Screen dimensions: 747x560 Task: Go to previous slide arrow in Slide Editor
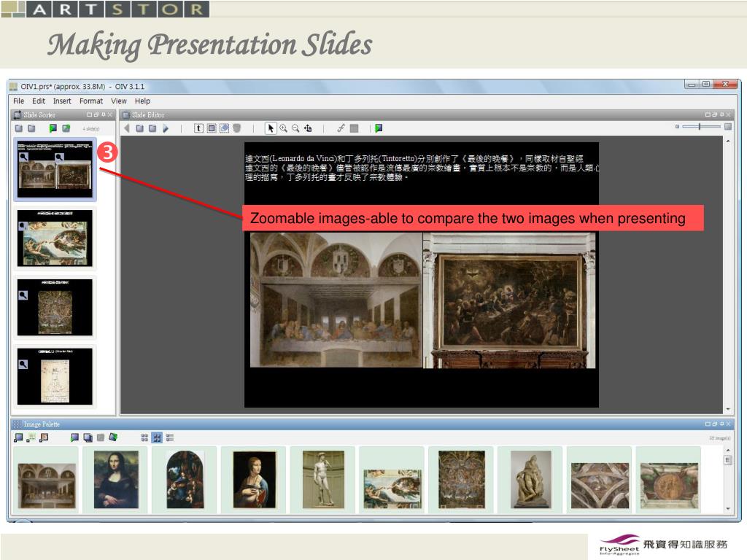click(x=127, y=128)
